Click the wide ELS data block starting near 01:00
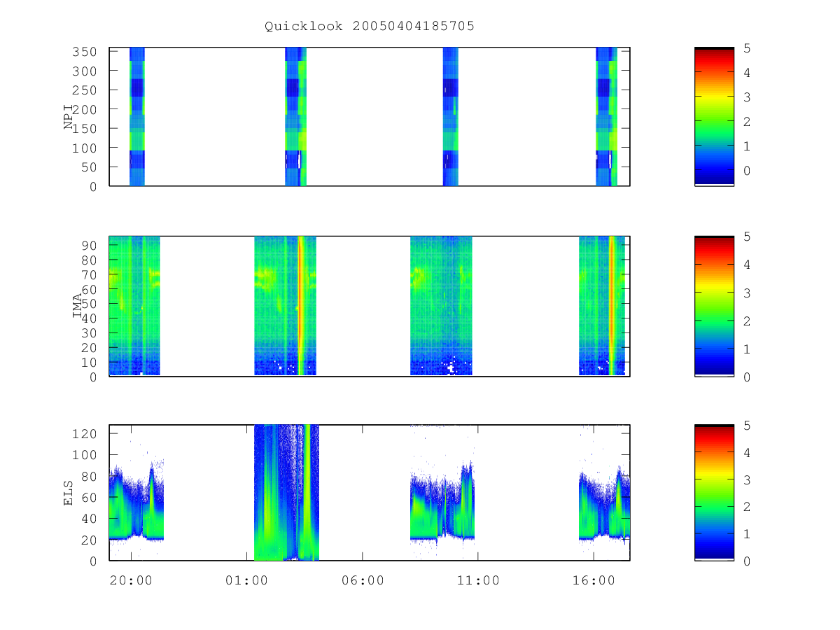This screenshot has width=840, height=630. (286, 492)
